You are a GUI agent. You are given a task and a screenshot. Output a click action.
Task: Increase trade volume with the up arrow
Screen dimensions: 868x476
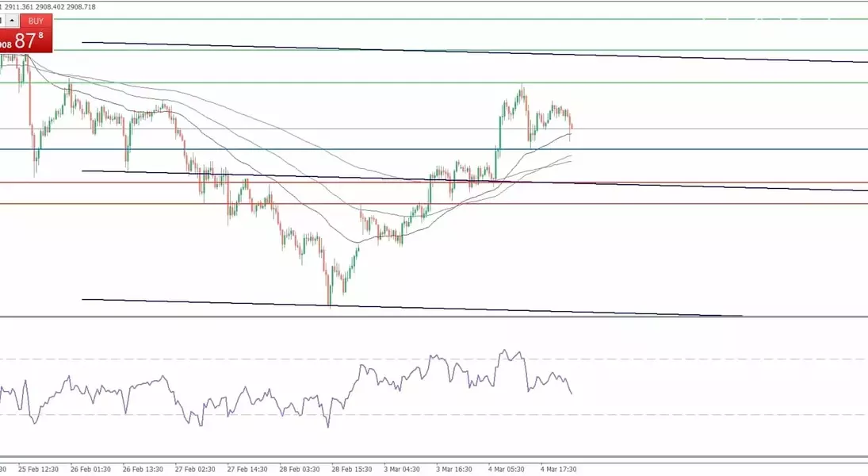coord(12,21)
